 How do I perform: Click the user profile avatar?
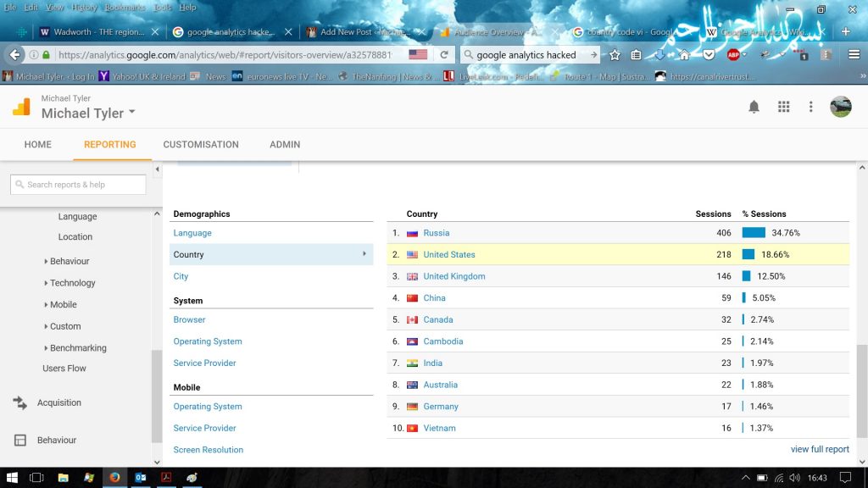click(840, 107)
